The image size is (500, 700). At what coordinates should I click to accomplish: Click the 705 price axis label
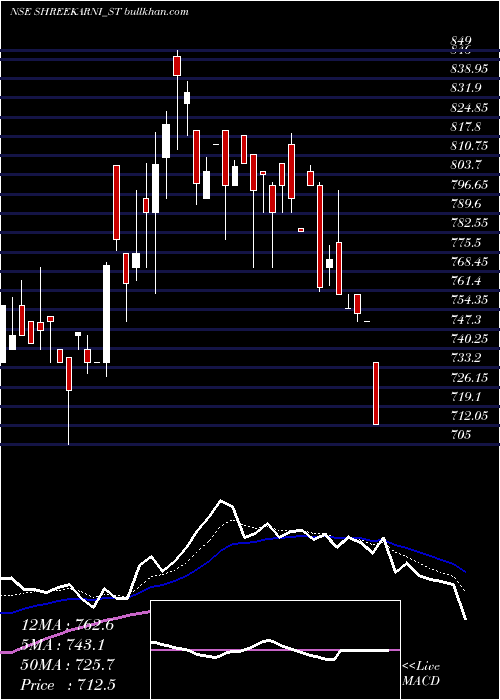pos(461,434)
